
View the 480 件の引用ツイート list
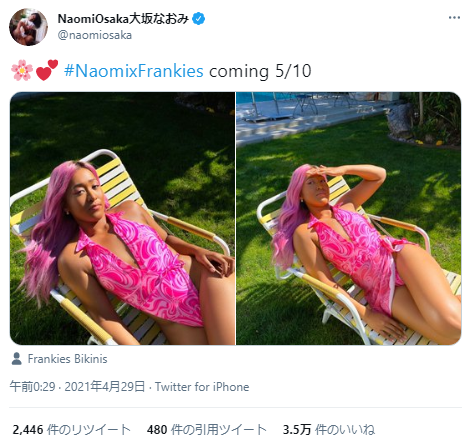tap(207, 429)
